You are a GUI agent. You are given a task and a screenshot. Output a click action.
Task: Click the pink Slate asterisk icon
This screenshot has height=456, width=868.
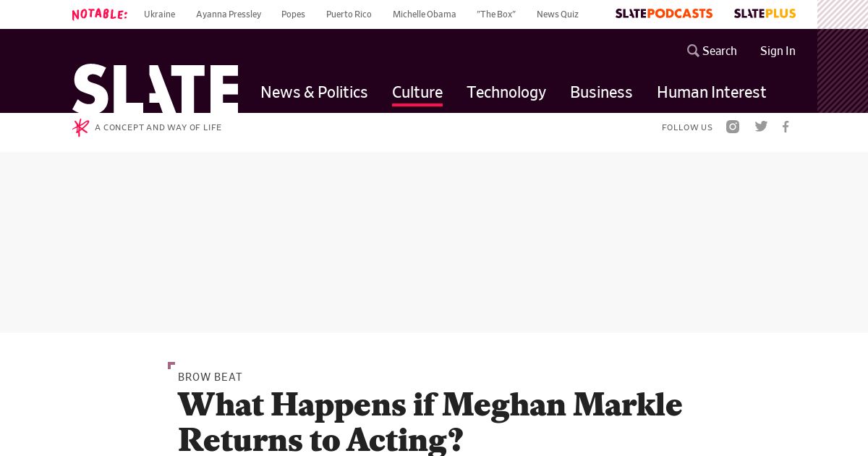(80, 127)
